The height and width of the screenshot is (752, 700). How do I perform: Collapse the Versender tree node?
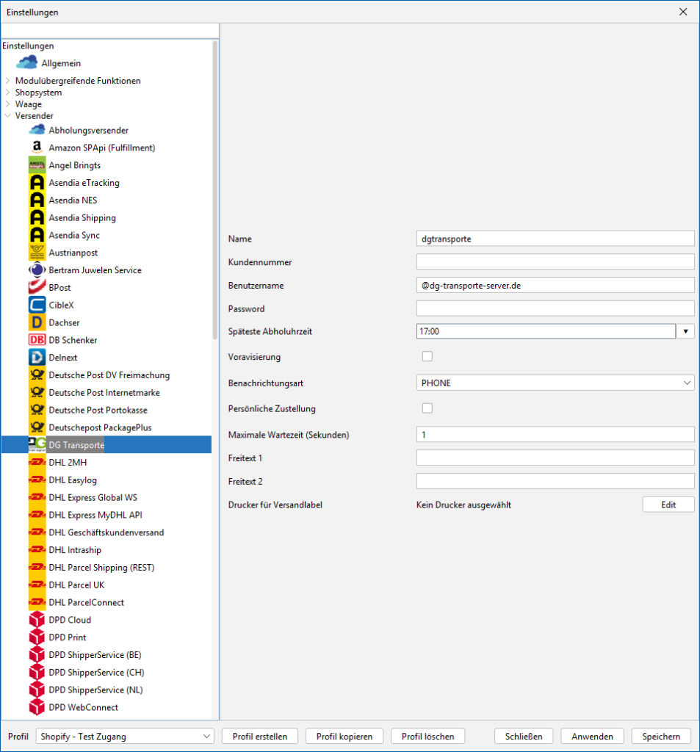pyautogui.click(x=8, y=116)
